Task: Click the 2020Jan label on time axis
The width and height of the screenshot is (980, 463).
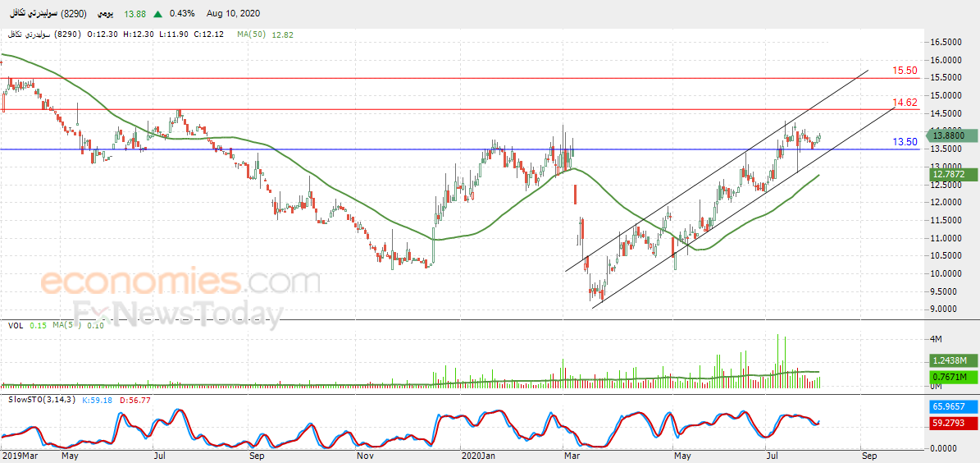Action: pos(476,456)
